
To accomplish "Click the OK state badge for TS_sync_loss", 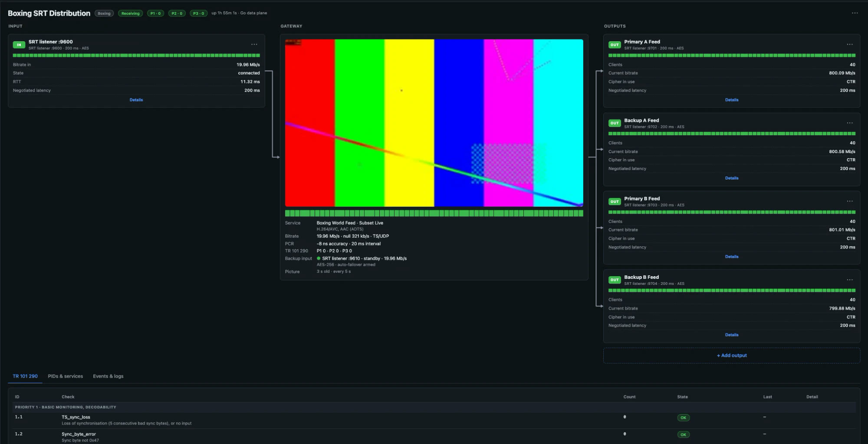I will point(684,418).
